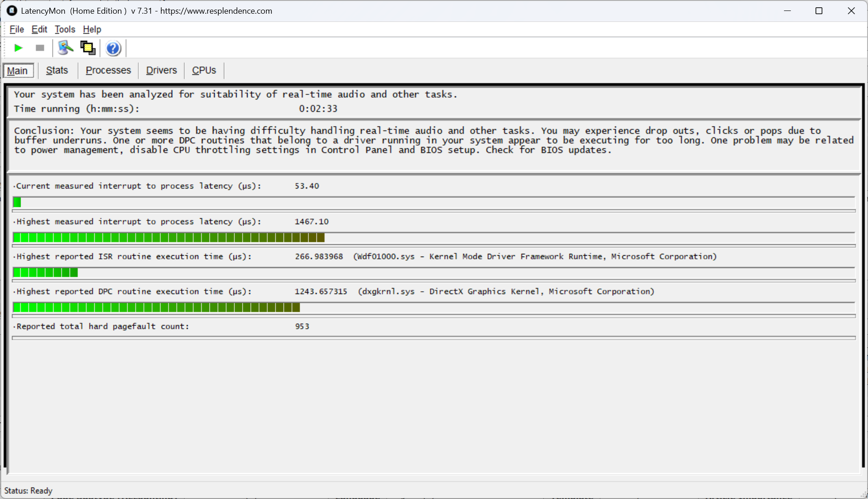This screenshot has height=499, width=868.
Task: Click the DPC value 1243.657315
Action: pyautogui.click(x=321, y=291)
